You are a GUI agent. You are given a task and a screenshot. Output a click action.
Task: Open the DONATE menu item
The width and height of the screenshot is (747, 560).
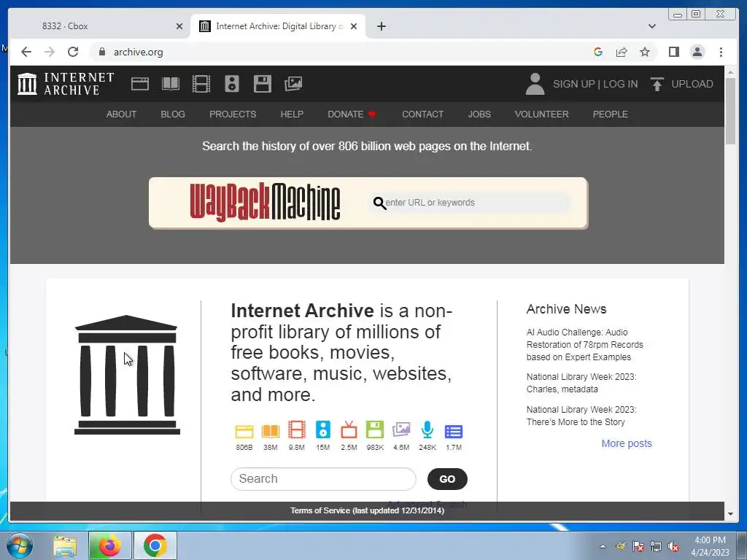point(352,114)
